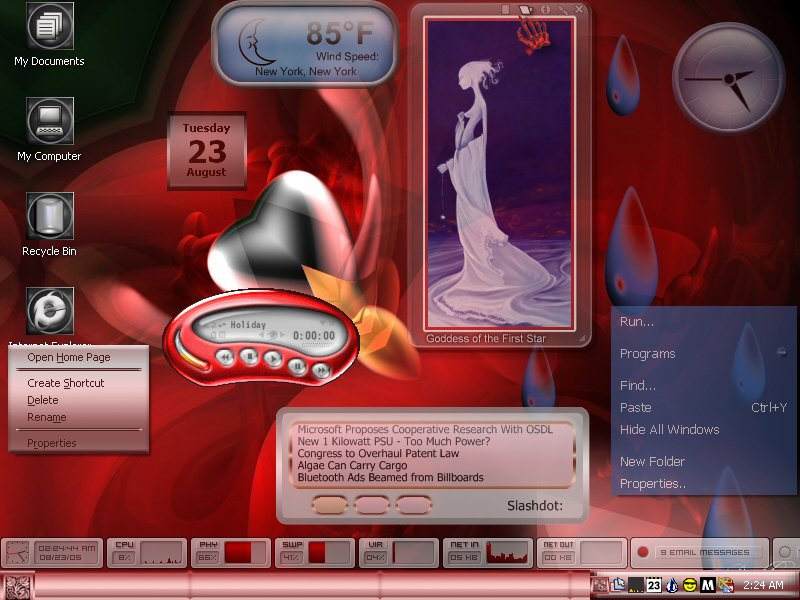The image size is (800, 600).
Task: Click the stacked windows tray icon
Action: pos(619,584)
